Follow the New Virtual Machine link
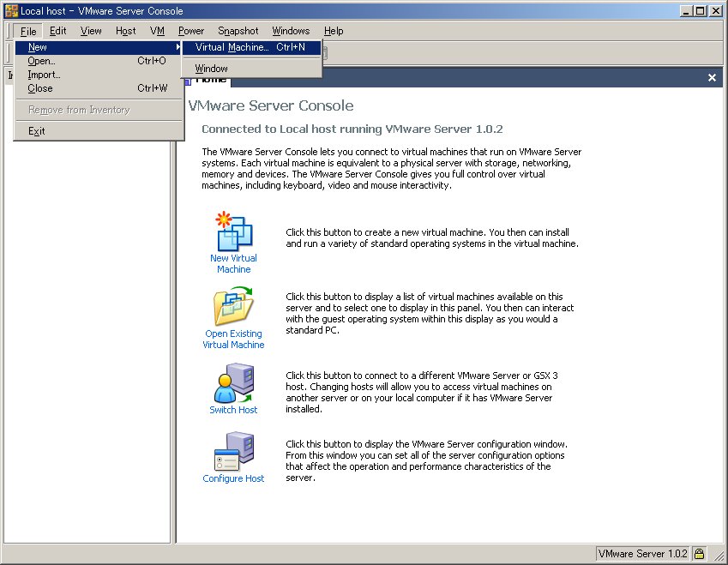This screenshot has width=728, height=565. [233, 264]
